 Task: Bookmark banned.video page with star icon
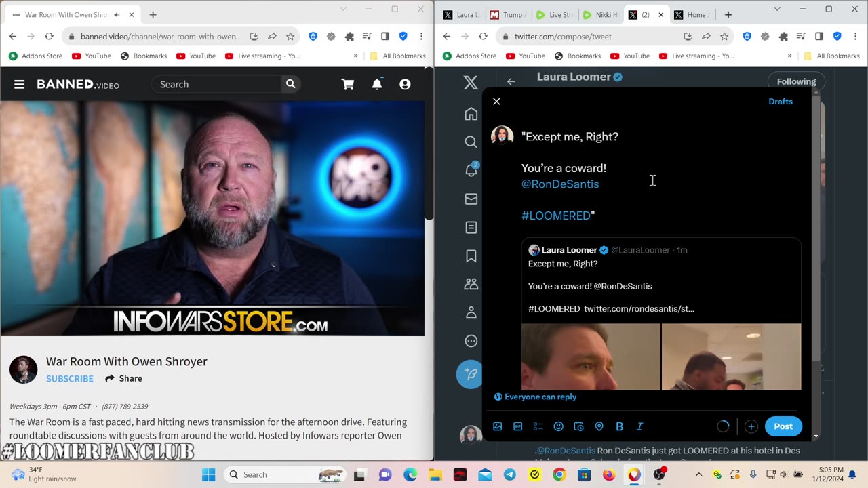point(290,36)
